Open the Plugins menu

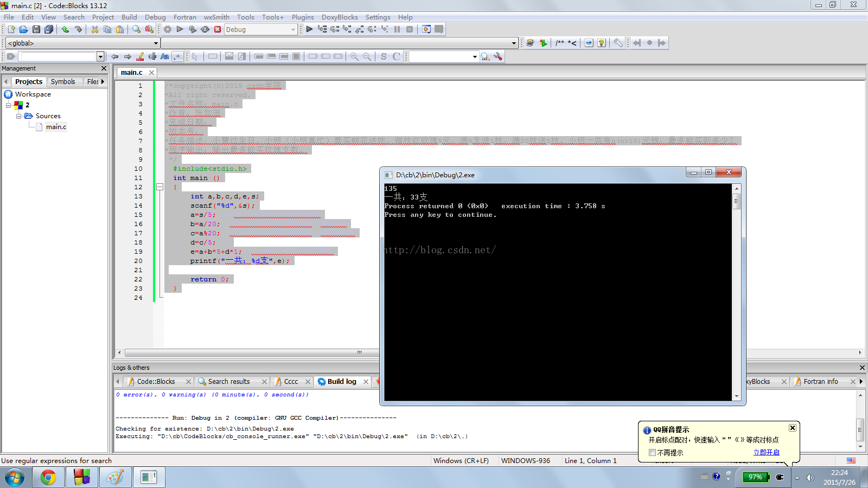pos(303,17)
